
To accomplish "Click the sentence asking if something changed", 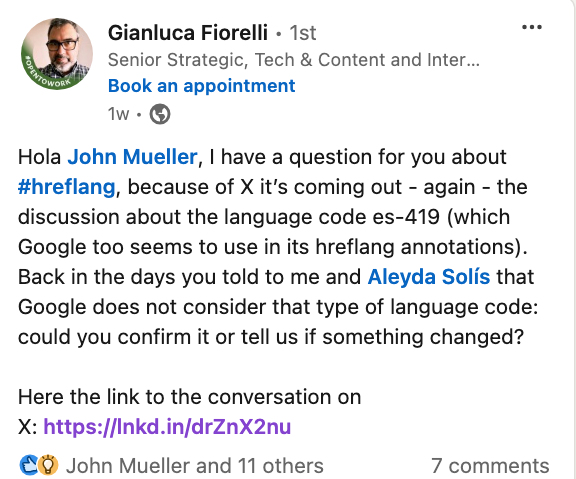I will click(x=271, y=337).
